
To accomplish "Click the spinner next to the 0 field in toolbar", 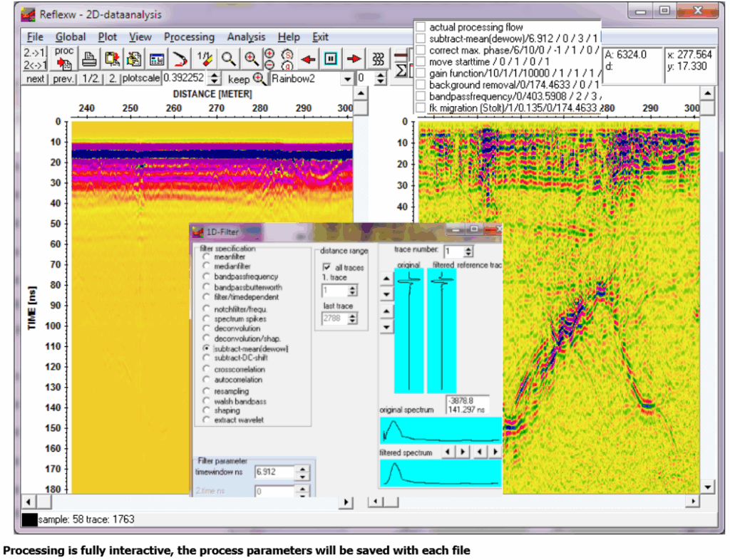I will click(x=381, y=78).
